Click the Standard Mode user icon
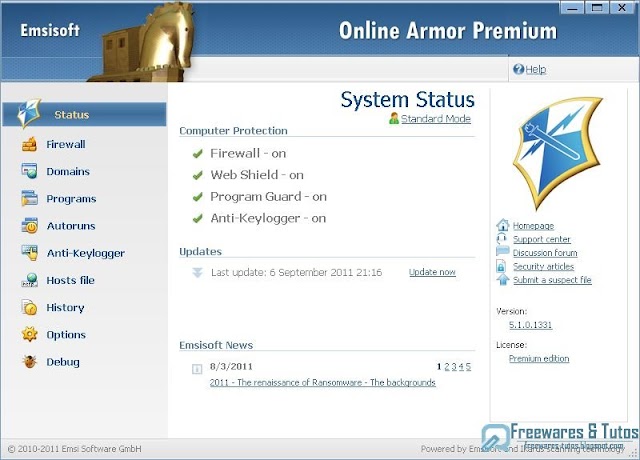 click(394, 118)
